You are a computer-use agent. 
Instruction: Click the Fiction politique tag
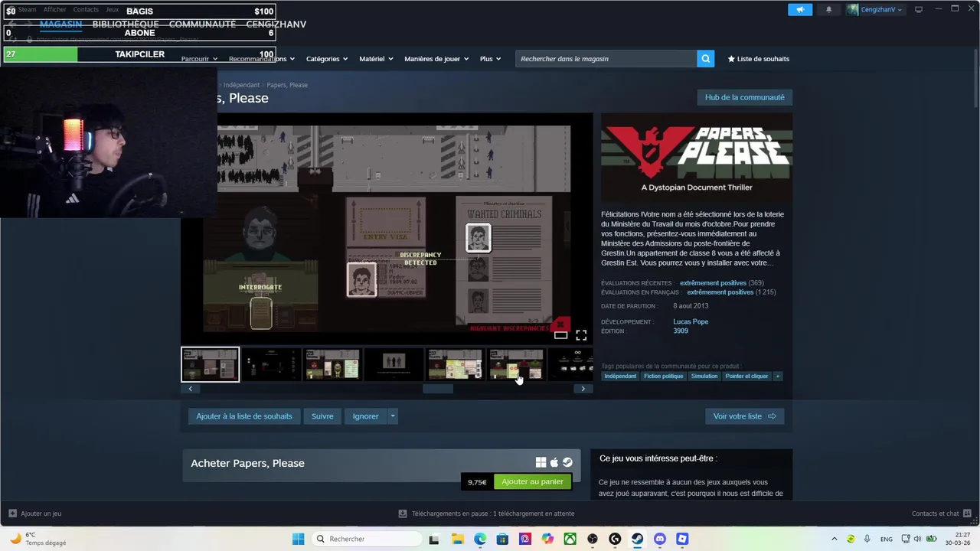(x=663, y=376)
